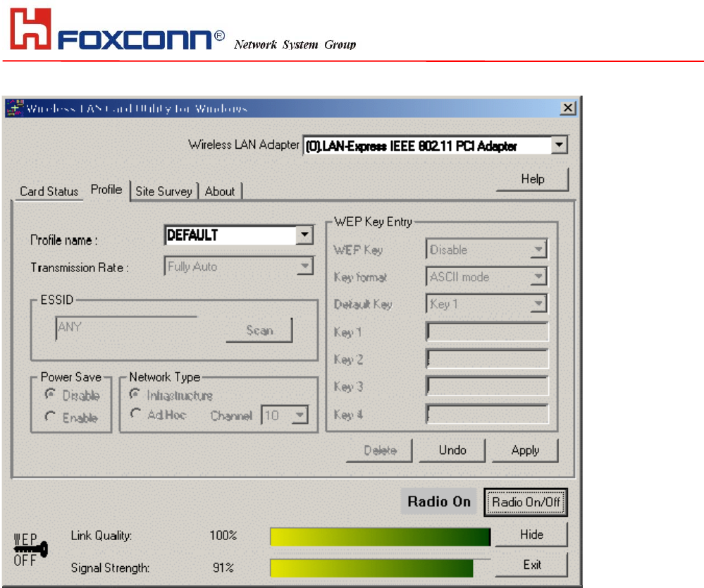This screenshot has height=588, width=704.
Task: Click the Network System Group text
Action: [295, 44]
